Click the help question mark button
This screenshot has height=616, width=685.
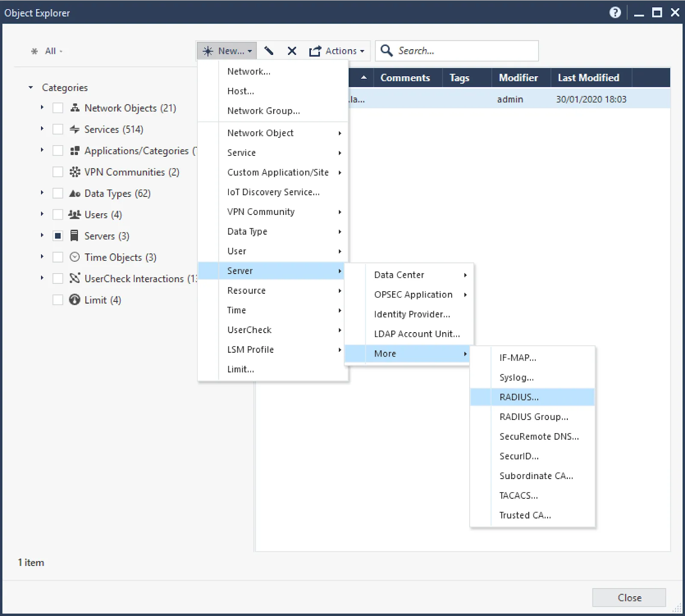[615, 12]
